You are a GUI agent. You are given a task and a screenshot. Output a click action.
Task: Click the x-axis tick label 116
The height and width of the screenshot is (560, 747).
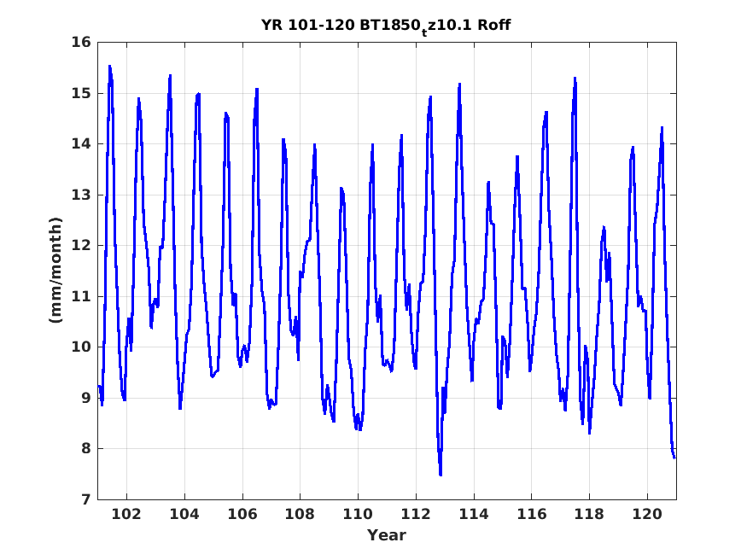(x=532, y=514)
